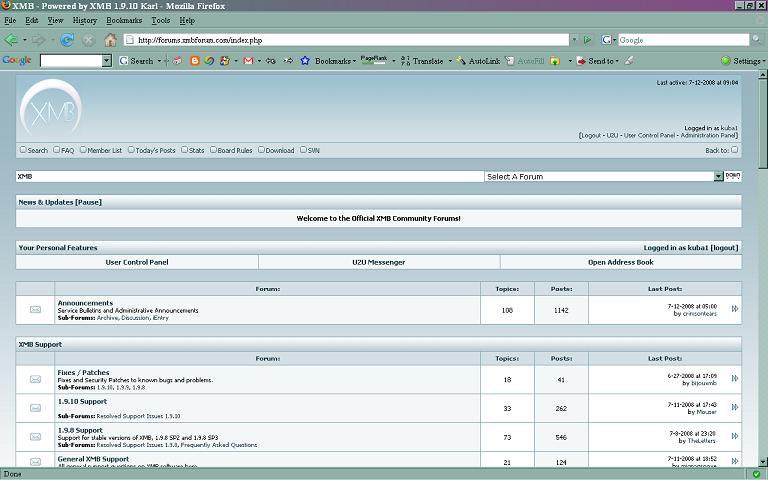The width and height of the screenshot is (768, 480).
Task: Click the green Go arrow beside address bar
Action: coord(587,40)
